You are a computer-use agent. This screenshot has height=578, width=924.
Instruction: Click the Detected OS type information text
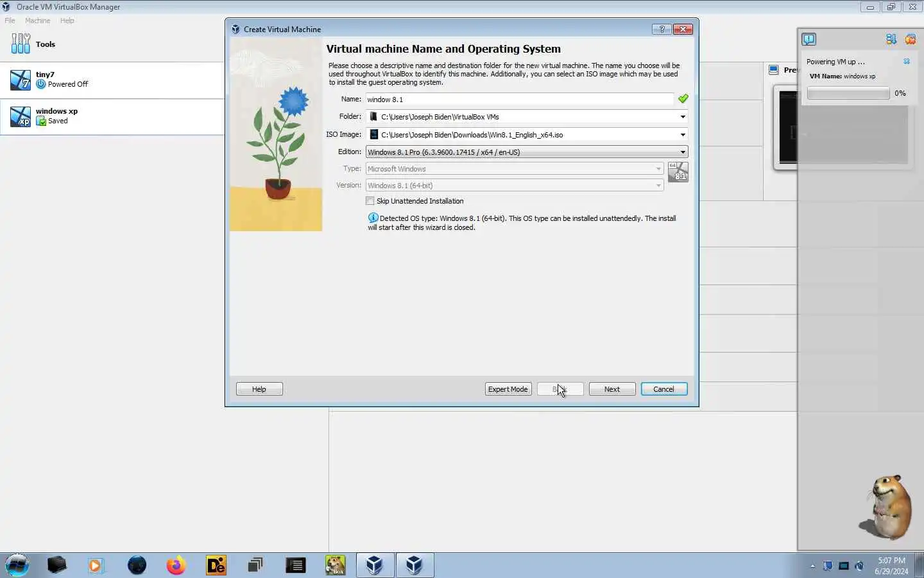[522, 223]
